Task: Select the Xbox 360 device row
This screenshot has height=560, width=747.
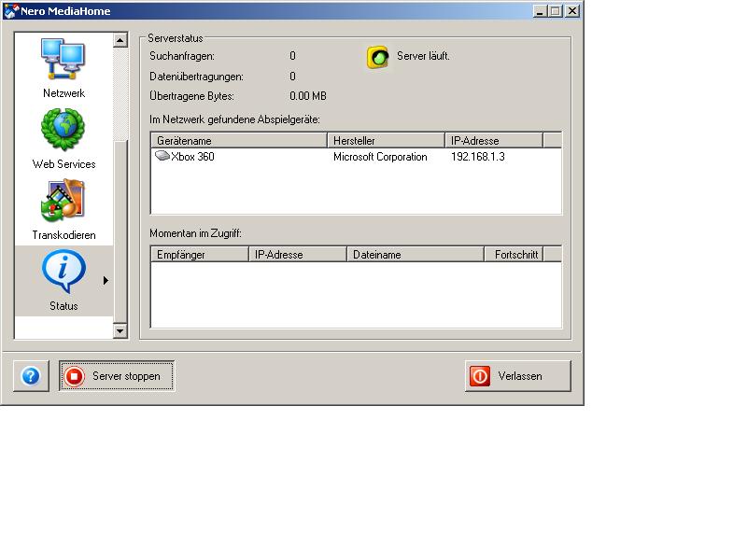Action: coord(357,156)
